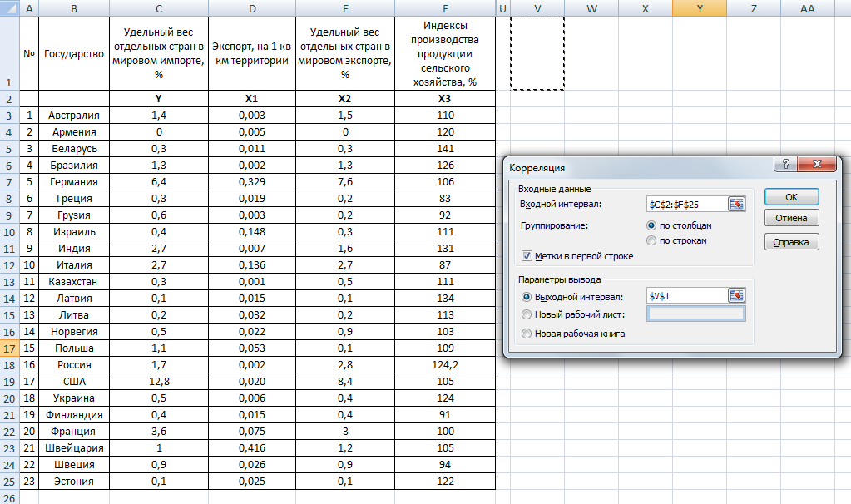Click cell Финляндия
The height and width of the screenshot is (504, 851).
point(74,414)
